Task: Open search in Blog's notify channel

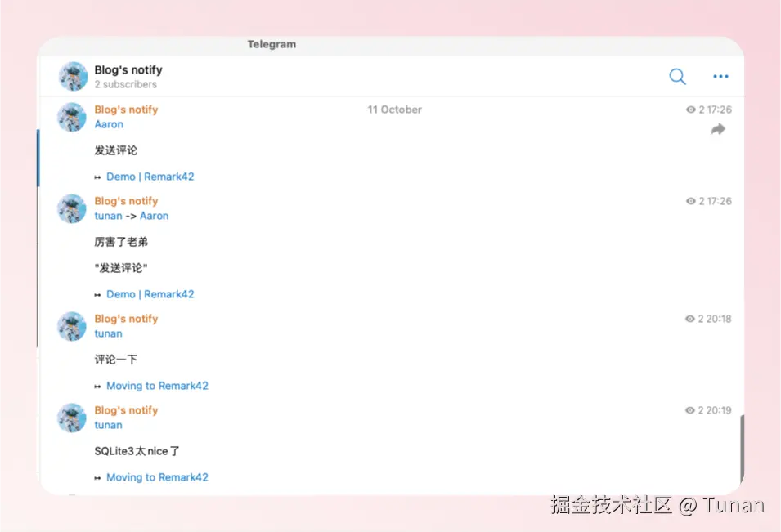Action: click(x=677, y=77)
